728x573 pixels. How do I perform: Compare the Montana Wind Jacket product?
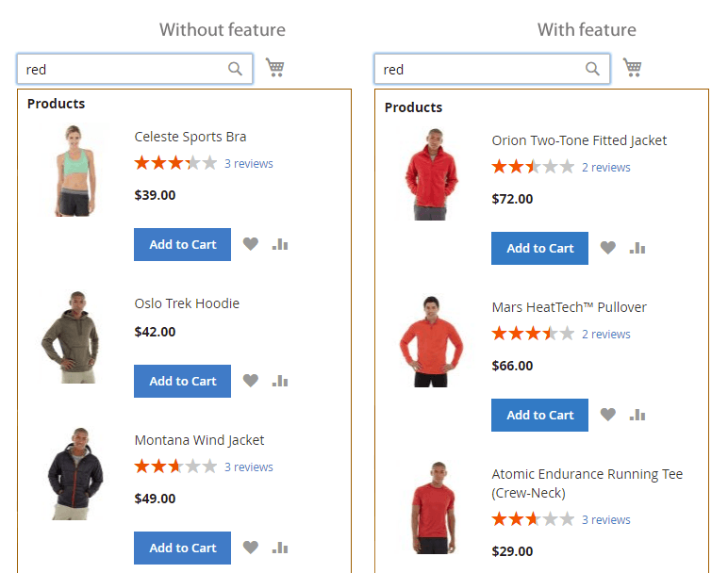280,548
